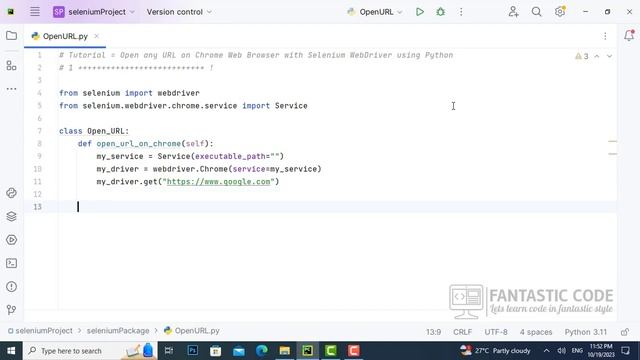This screenshot has width=640, height=360.
Task: Open the Problems tool window
Action: coord(11,287)
